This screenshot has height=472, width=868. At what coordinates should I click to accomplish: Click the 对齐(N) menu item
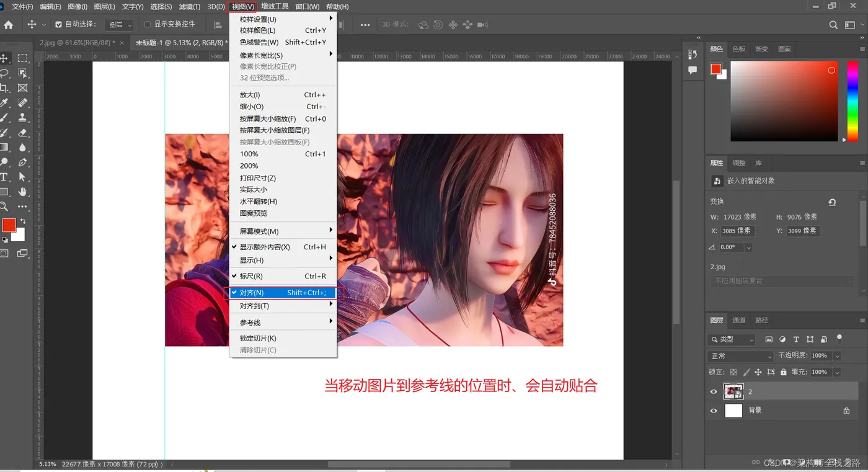[x=283, y=293]
